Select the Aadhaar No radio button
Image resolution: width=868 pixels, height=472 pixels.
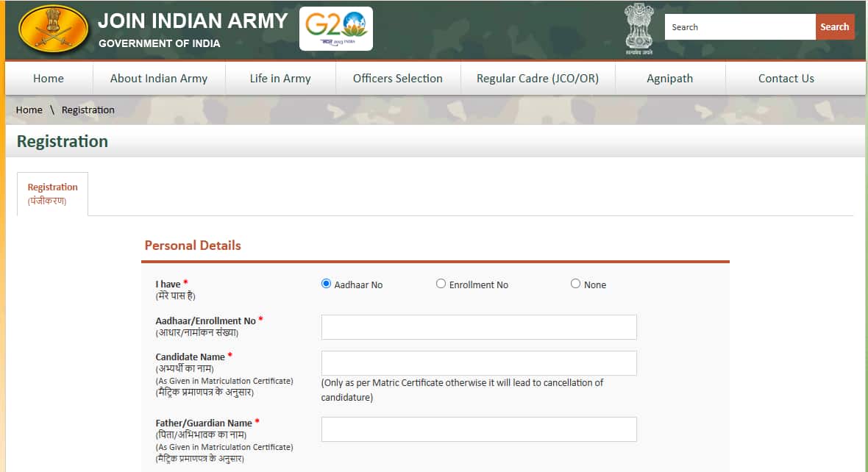click(x=326, y=284)
